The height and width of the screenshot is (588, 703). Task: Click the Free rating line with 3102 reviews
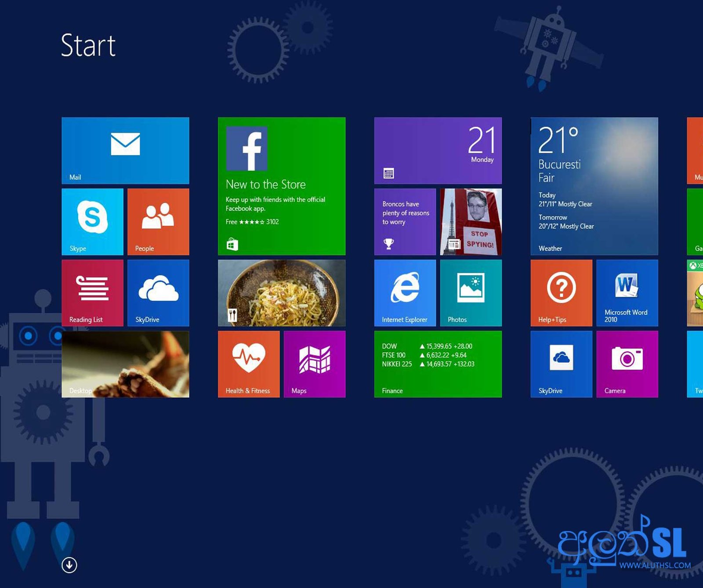tap(252, 222)
